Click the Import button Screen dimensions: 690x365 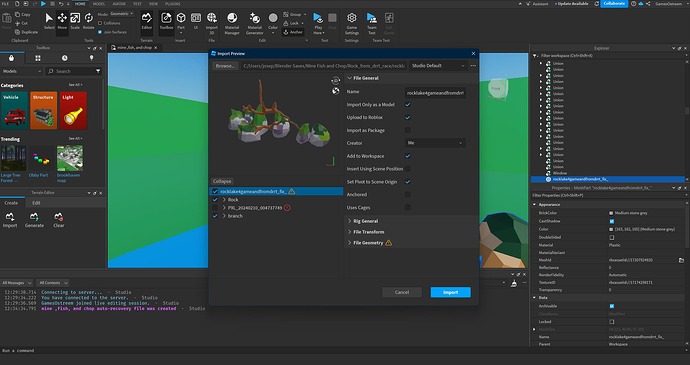coord(450,292)
